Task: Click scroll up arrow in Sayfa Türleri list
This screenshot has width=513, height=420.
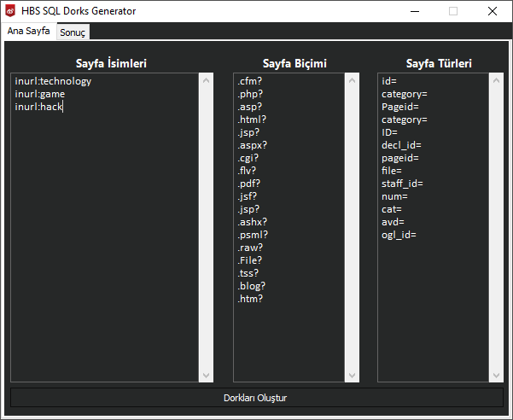Action: click(496, 80)
